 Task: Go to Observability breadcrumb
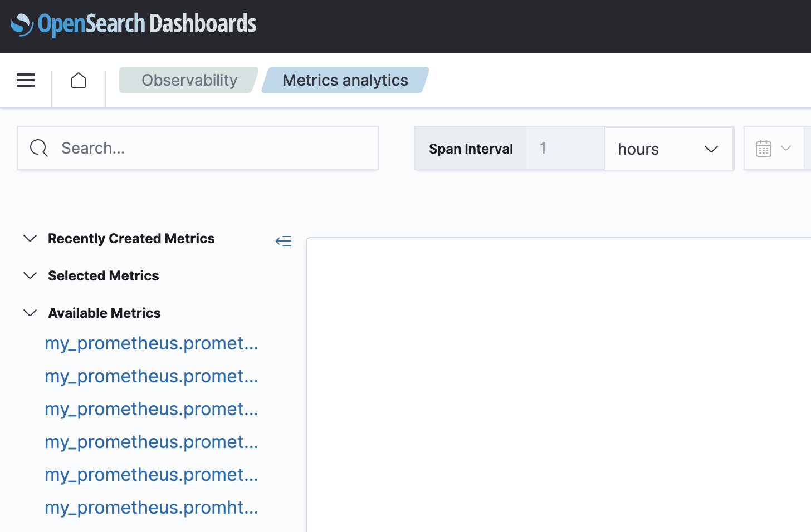pyautogui.click(x=189, y=80)
